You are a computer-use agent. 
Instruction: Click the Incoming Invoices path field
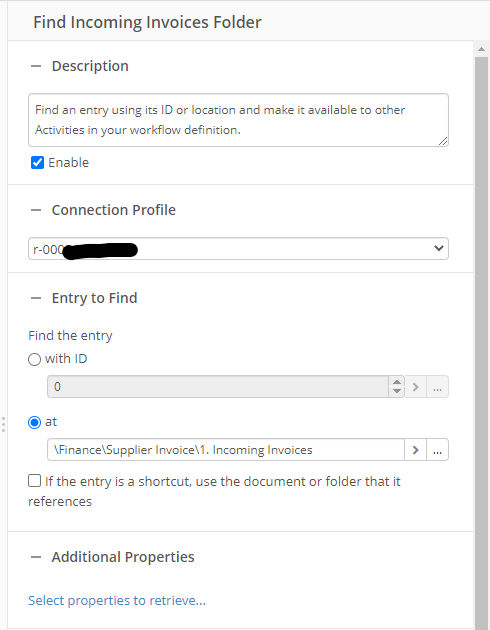226,450
